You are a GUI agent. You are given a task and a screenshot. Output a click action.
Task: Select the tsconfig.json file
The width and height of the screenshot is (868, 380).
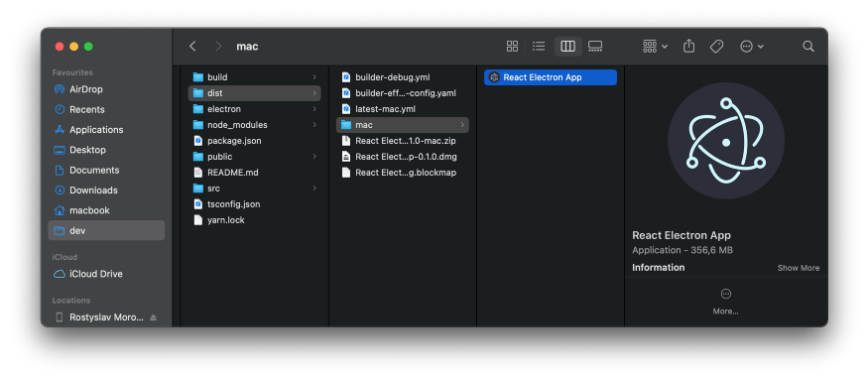point(255,203)
